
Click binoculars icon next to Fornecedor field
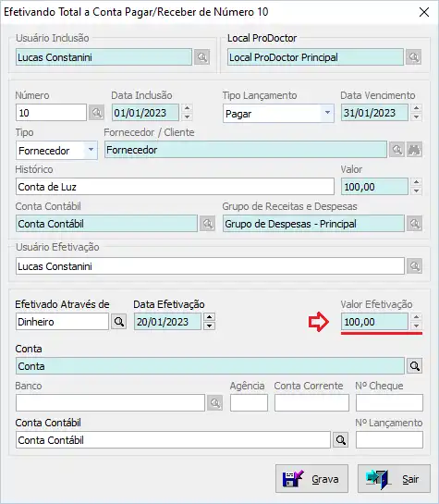tap(415, 150)
